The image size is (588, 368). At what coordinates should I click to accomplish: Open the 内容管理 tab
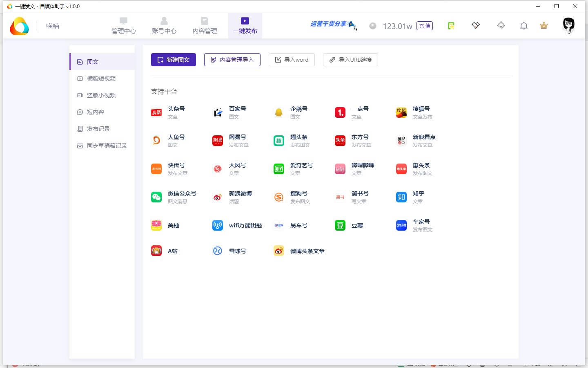point(205,25)
